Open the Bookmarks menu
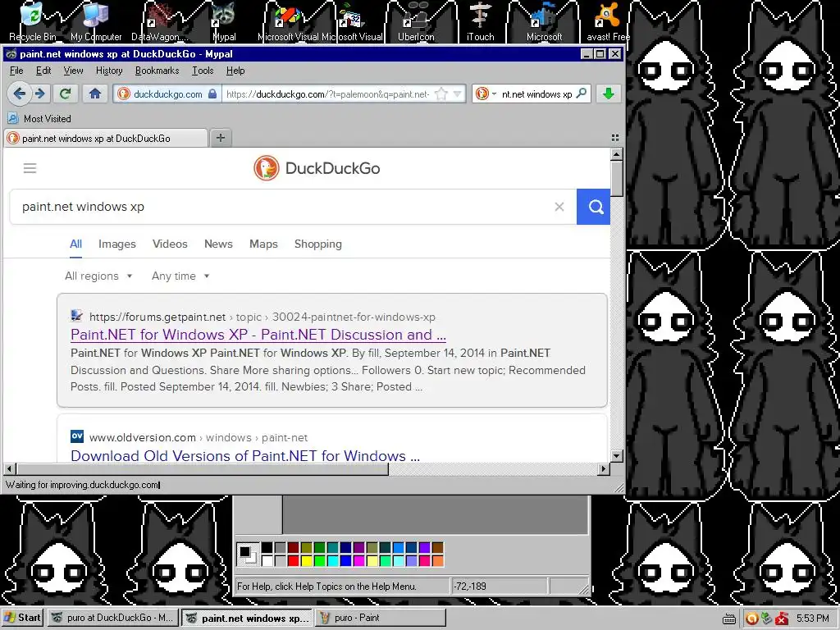This screenshot has width=840, height=630. pyautogui.click(x=157, y=71)
